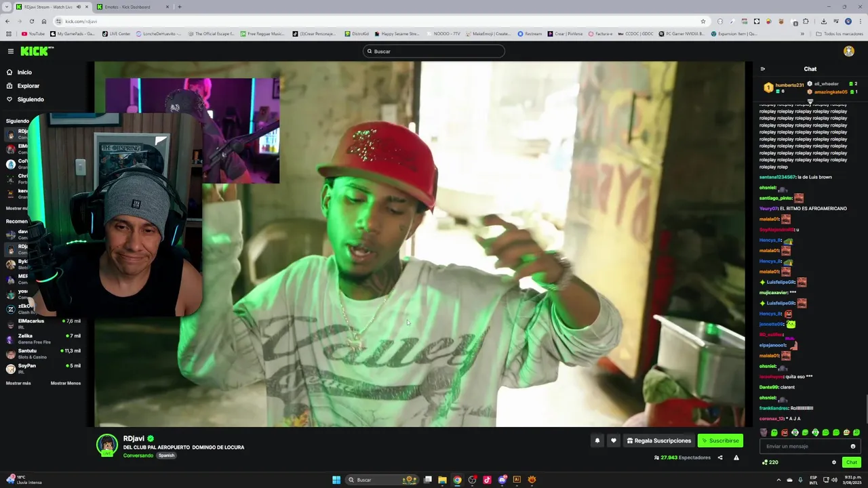Show hidden system tray icons
The image size is (868, 488).
(x=778, y=480)
